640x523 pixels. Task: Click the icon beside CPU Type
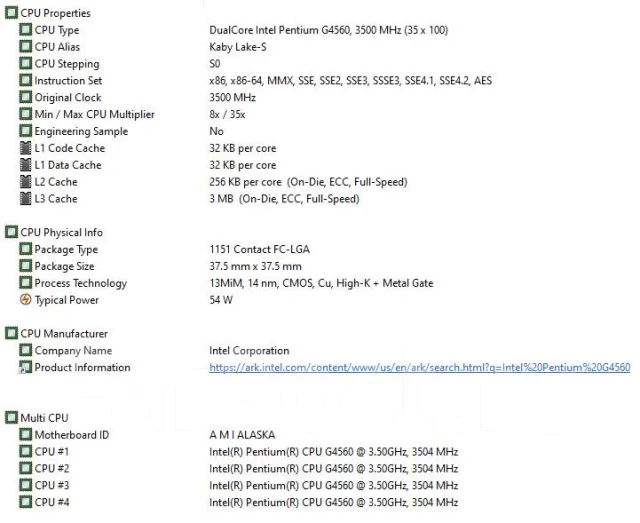[25, 30]
